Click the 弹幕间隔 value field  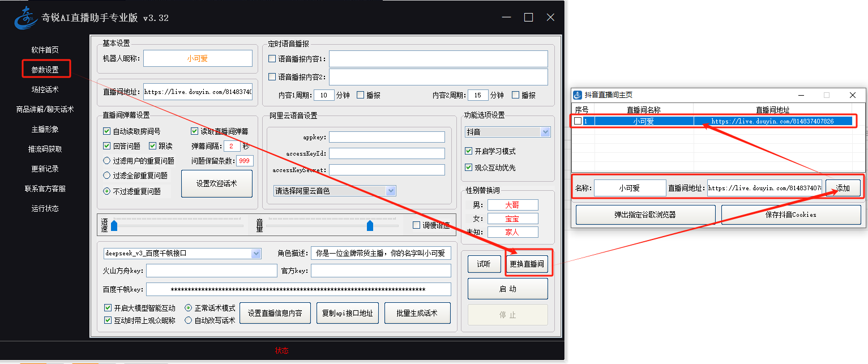point(232,146)
